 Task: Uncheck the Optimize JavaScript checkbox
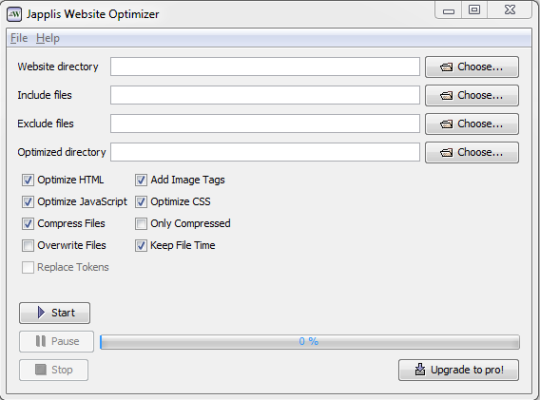[28, 202]
